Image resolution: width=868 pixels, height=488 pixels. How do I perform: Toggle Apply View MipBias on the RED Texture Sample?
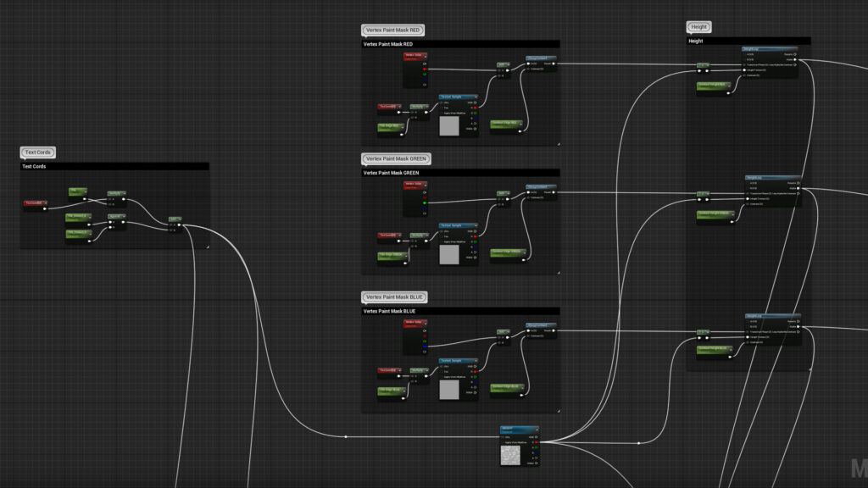(442, 112)
